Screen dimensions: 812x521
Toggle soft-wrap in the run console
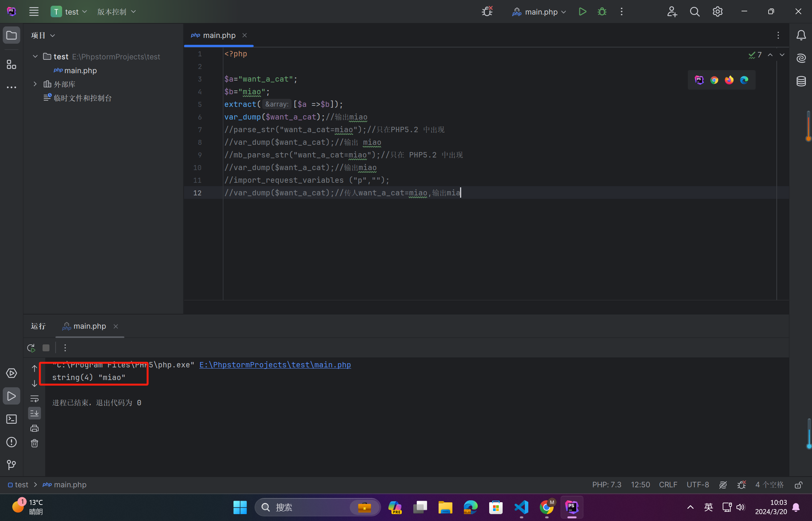[35, 398]
